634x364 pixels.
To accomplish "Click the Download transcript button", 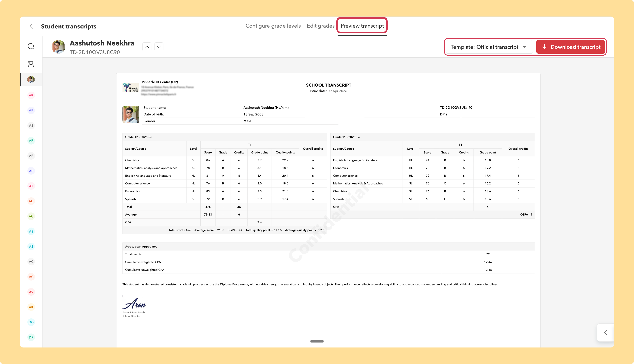I will 571,47.
